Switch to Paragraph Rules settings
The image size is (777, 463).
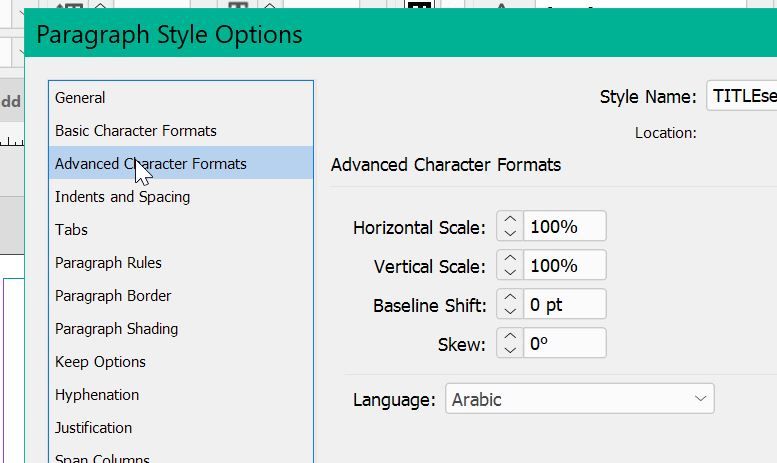pyautogui.click(x=108, y=263)
